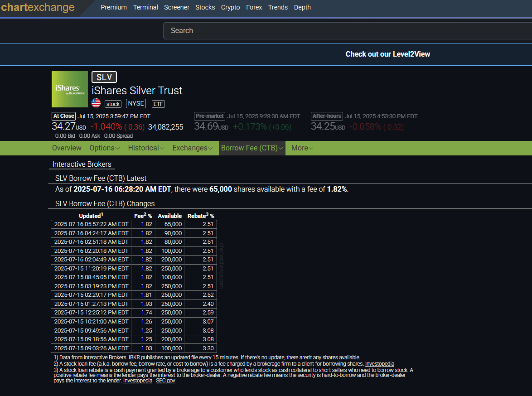Open the Investopedia link in footnote 2
532x396 pixels.
tap(379, 364)
